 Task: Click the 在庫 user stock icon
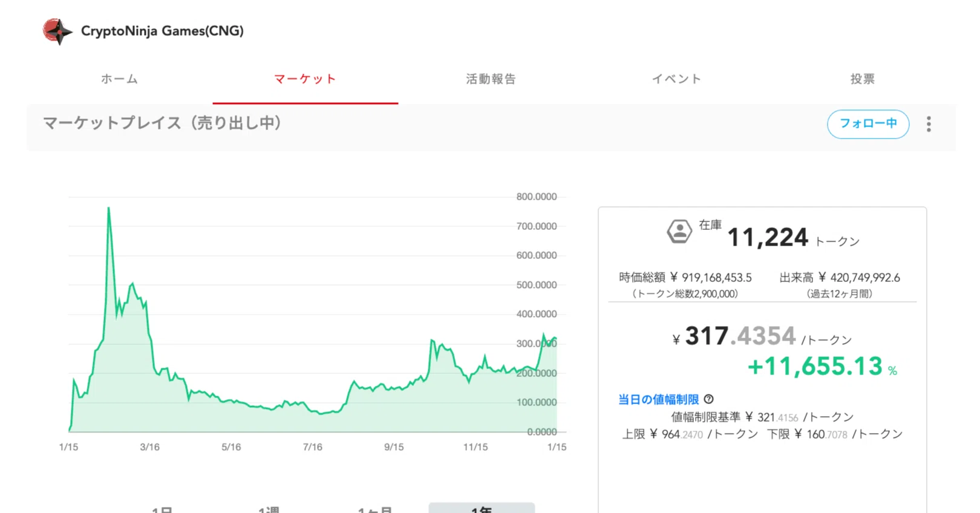pos(679,231)
